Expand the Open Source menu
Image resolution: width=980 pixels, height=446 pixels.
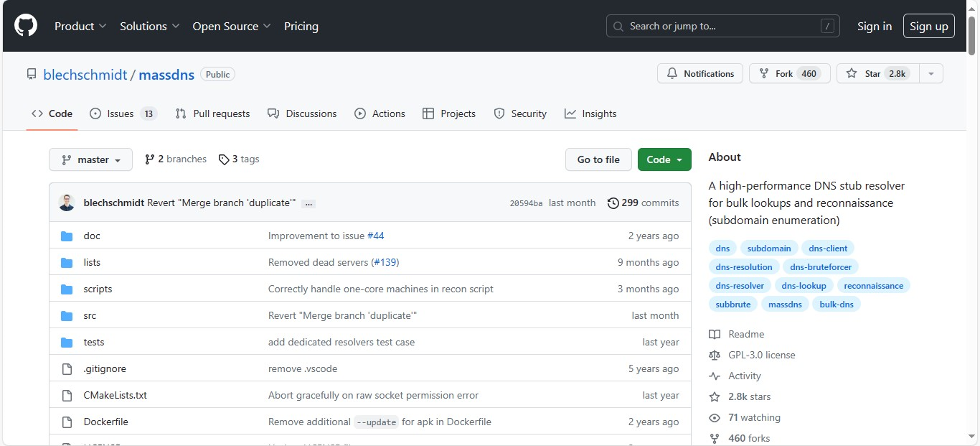[232, 26]
